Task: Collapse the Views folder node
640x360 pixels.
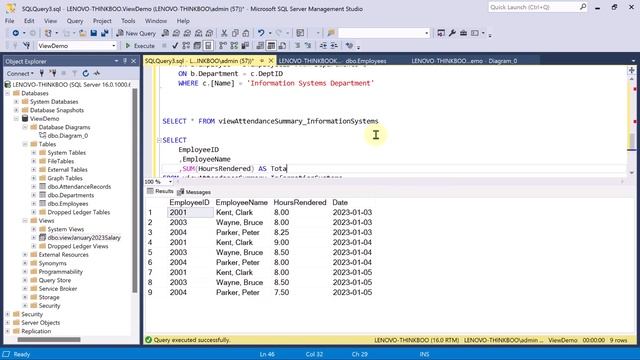Action: click(25, 220)
